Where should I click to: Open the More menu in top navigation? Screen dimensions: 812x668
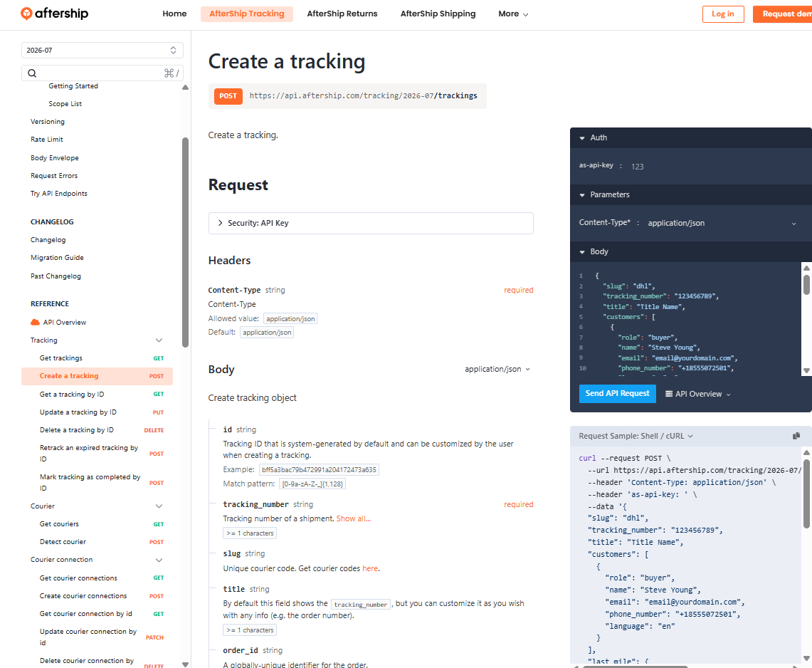tap(513, 14)
